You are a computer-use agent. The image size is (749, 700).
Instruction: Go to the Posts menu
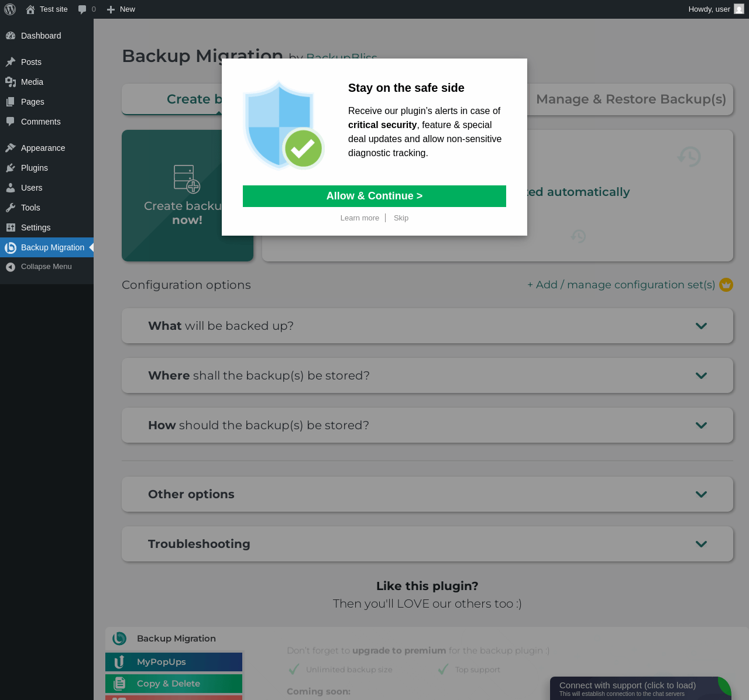(x=47, y=62)
